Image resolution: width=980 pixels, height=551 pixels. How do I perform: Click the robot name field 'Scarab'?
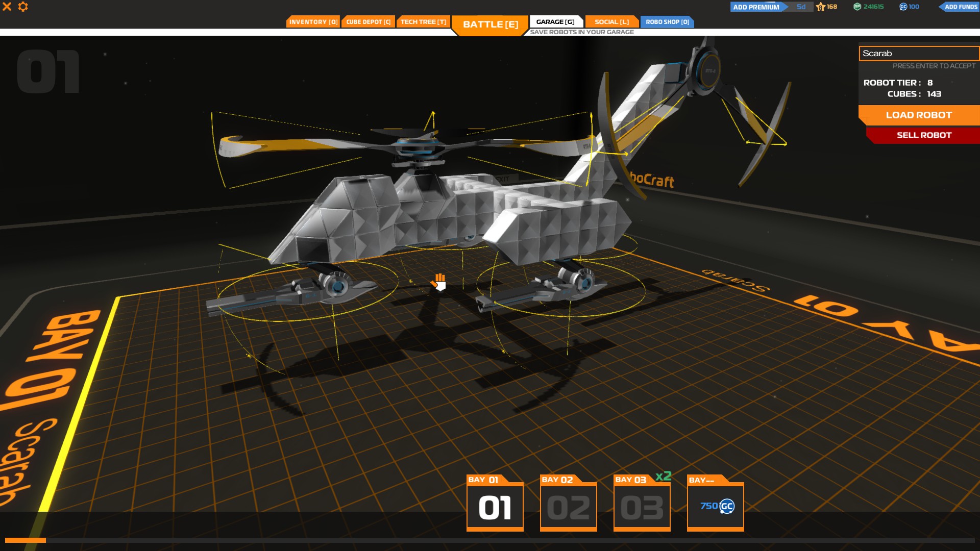[x=918, y=54]
